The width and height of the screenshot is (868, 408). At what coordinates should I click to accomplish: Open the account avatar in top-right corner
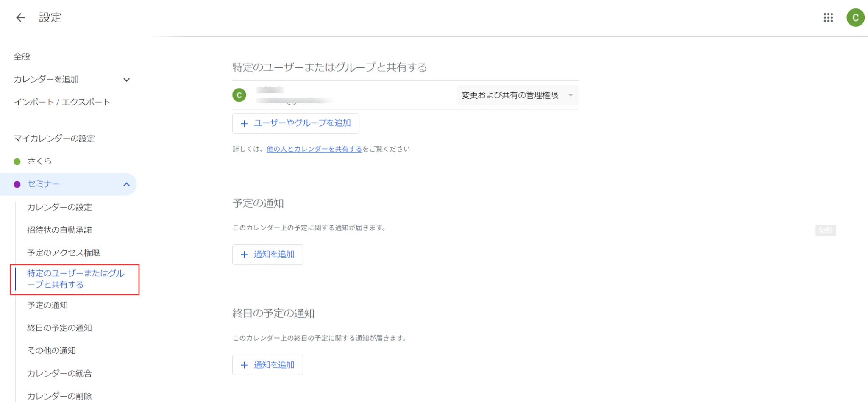click(x=855, y=17)
